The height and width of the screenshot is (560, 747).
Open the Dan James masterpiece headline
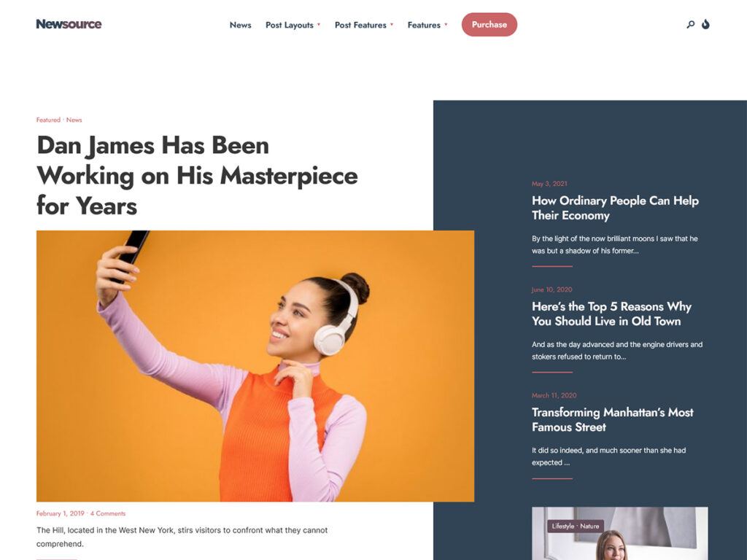(197, 175)
